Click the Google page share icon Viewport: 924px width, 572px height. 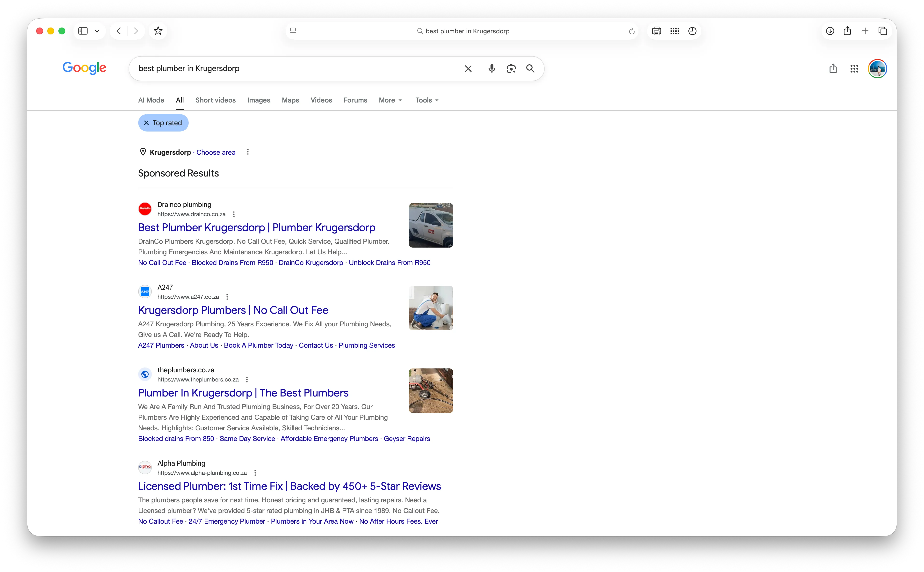click(x=833, y=68)
